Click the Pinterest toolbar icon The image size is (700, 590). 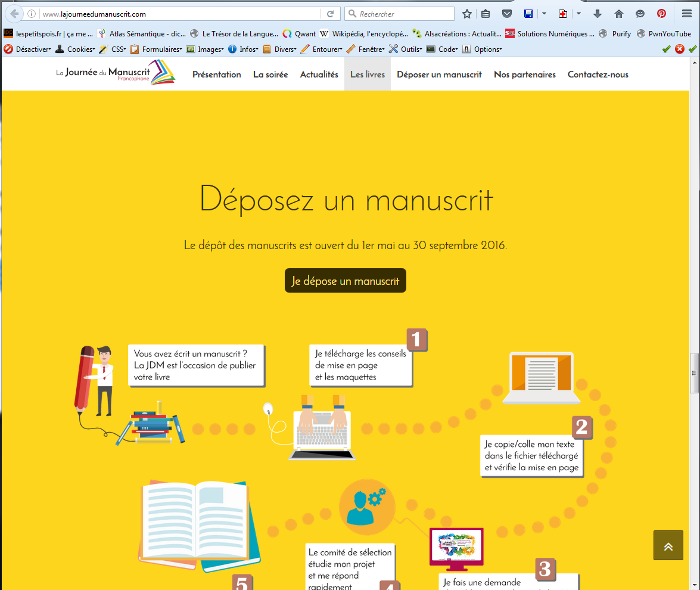661,14
